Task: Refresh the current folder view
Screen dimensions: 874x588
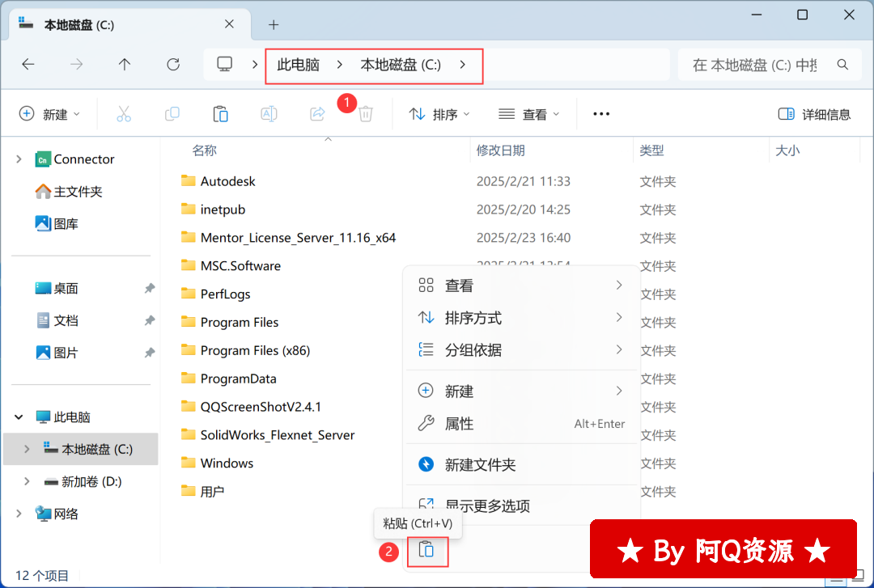Action: [x=173, y=65]
